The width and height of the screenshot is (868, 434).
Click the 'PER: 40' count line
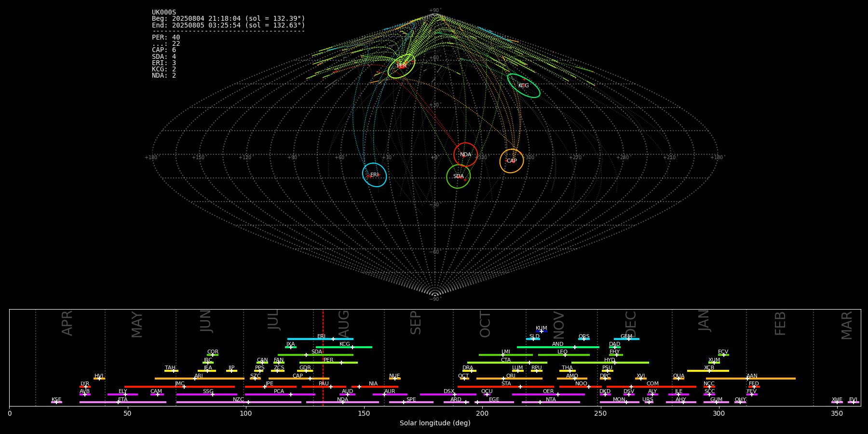click(166, 37)
